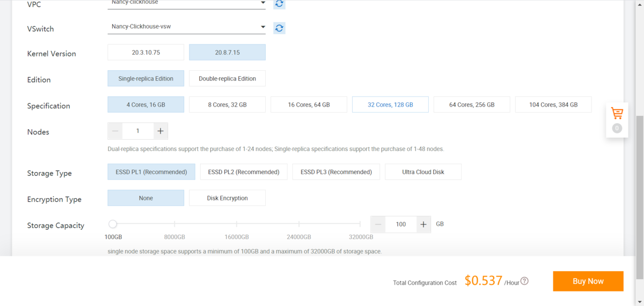Select 104 Cores, 384 GB specification
This screenshot has width=644, height=306.
(553, 105)
